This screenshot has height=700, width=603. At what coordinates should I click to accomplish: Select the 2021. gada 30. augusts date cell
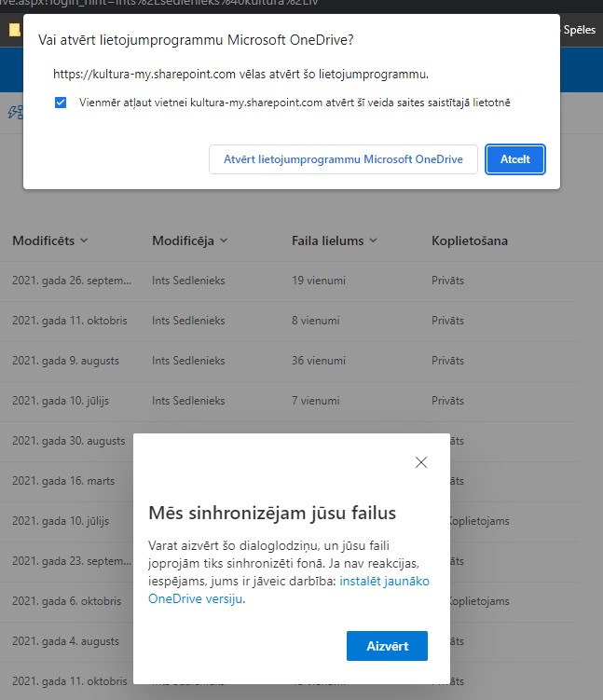68,441
